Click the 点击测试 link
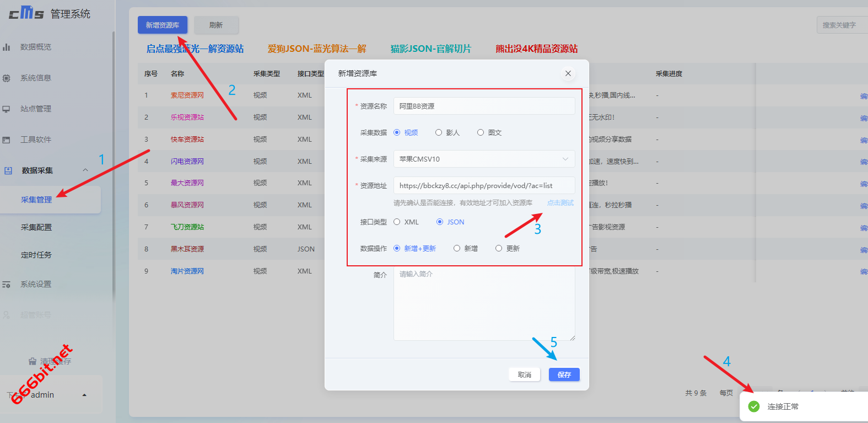The height and width of the screenshot is (423, 868). [x=560, y=203]
